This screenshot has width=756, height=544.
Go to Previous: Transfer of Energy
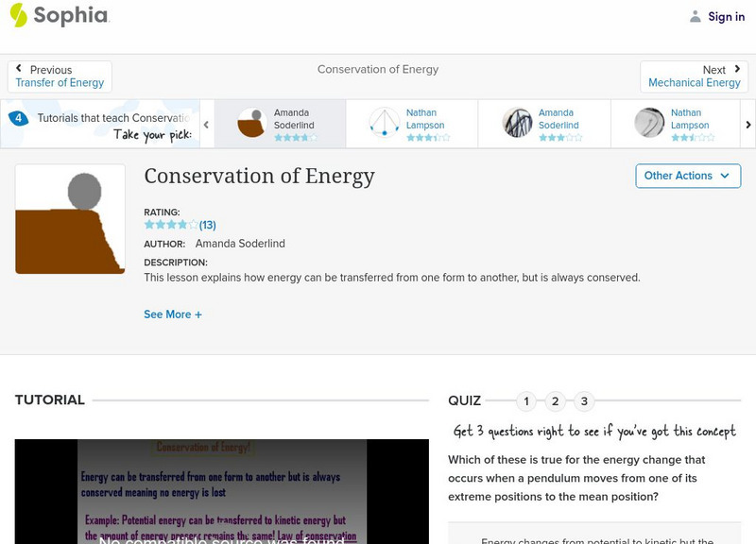pos(60,75)
